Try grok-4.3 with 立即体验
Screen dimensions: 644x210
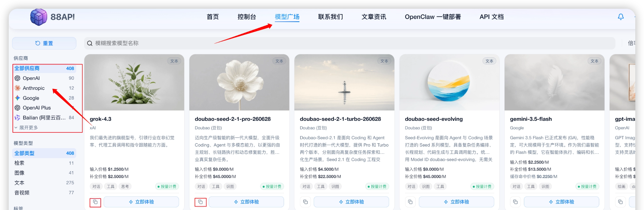(141, 202)
